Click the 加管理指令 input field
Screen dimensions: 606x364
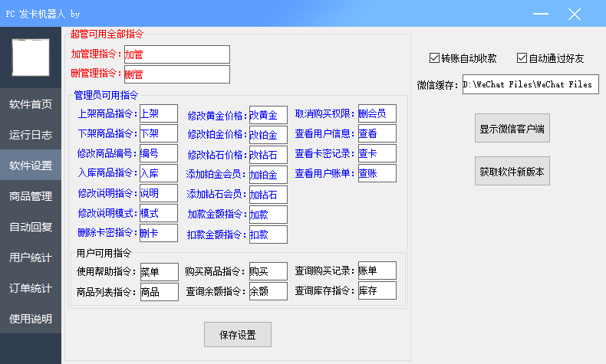[x=177, y=54]
